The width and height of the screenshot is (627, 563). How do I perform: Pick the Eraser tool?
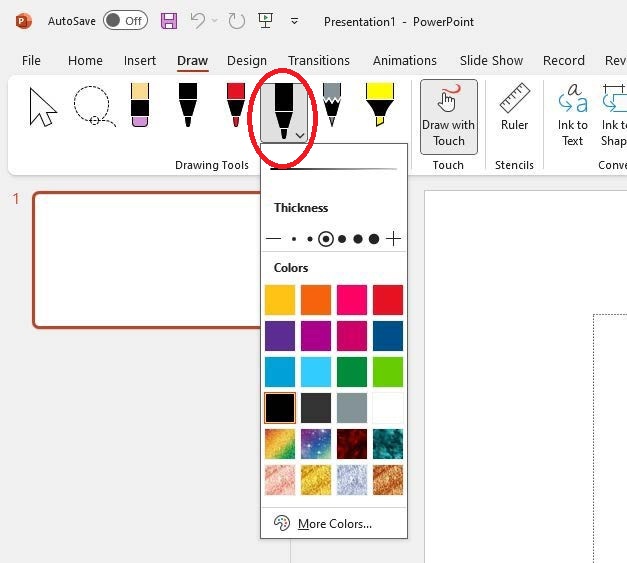pos(140,105)
